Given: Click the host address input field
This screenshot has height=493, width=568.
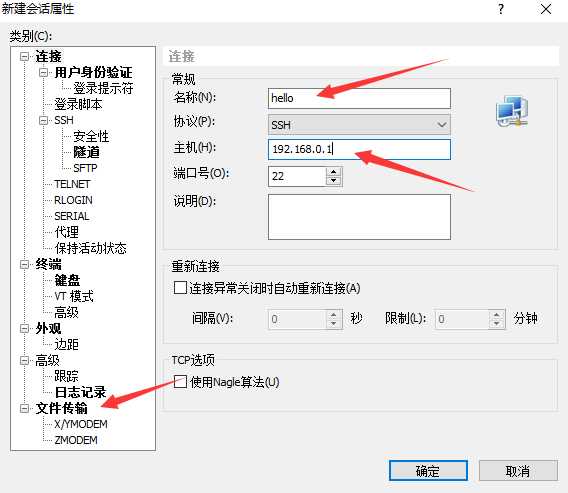Looking at the screenshot, I should pyautogui.click(x=359, y=149).
